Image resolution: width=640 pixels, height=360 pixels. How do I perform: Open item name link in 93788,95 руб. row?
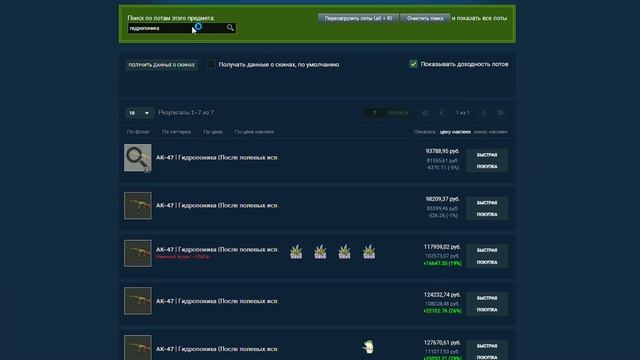pos(218,158)
